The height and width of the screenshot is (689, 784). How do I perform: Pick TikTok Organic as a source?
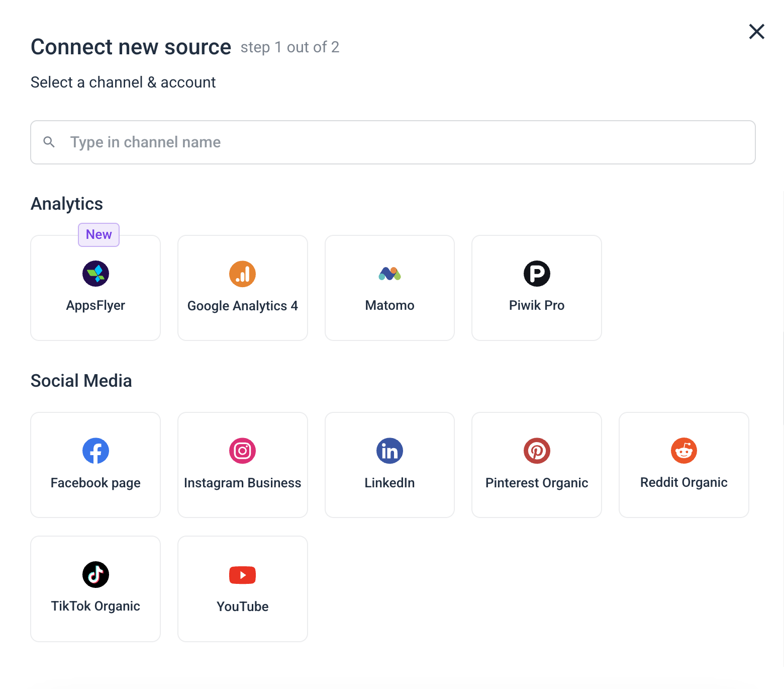95,588
